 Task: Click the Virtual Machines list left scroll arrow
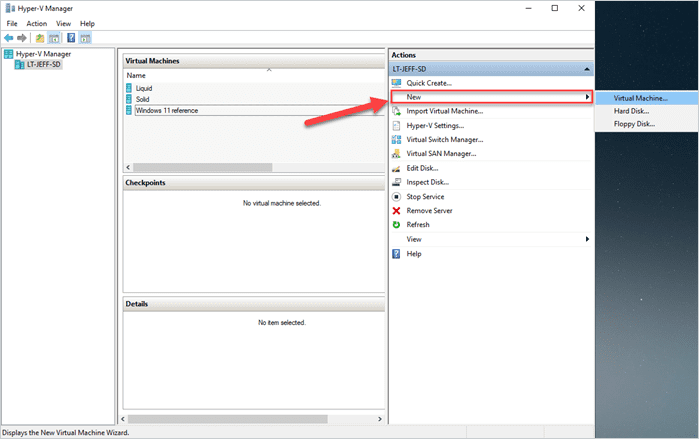(x=128, y=167)
